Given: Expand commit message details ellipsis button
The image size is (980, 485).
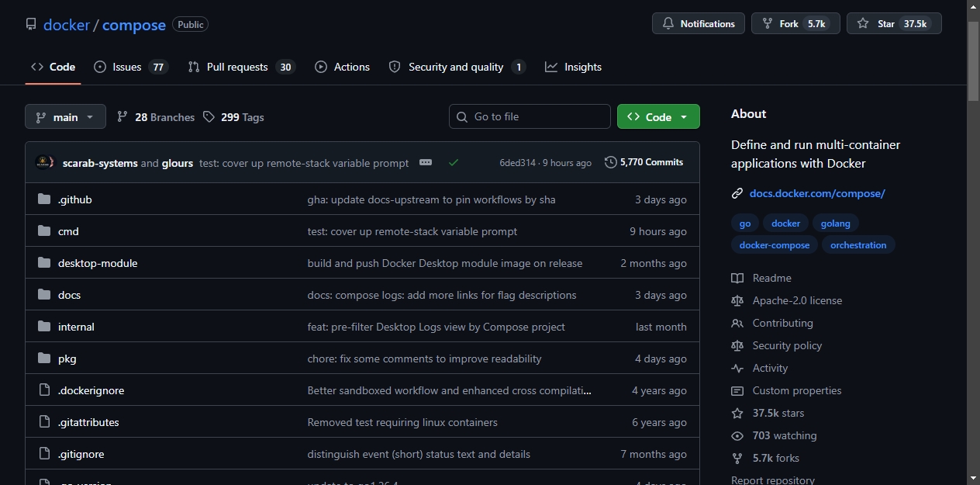Looking at the screenshot, I should point(425,162).
